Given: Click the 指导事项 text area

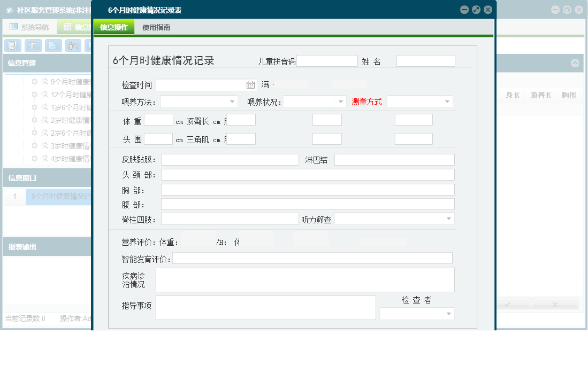Looking at the screenshot, I should tap(266, 308).
